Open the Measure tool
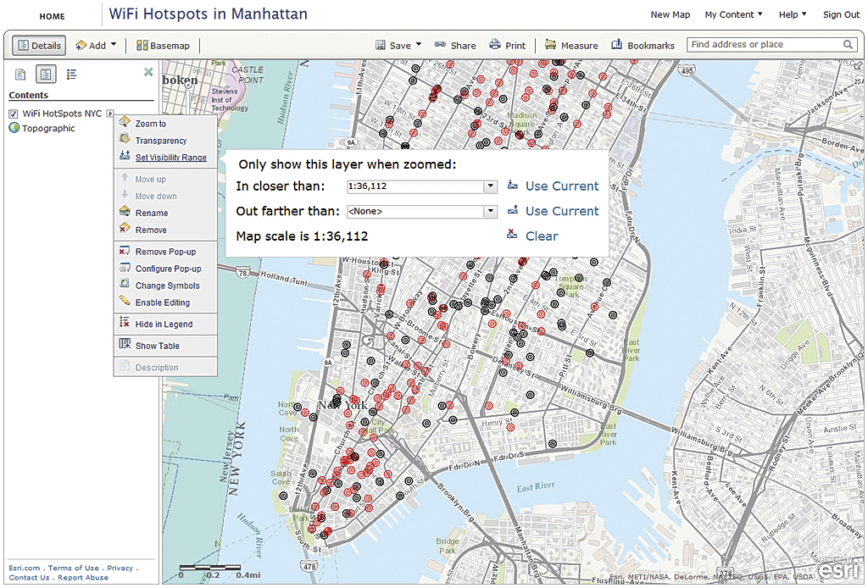The height and width of the screenshot is (588, 868). [x=571, y=46]
